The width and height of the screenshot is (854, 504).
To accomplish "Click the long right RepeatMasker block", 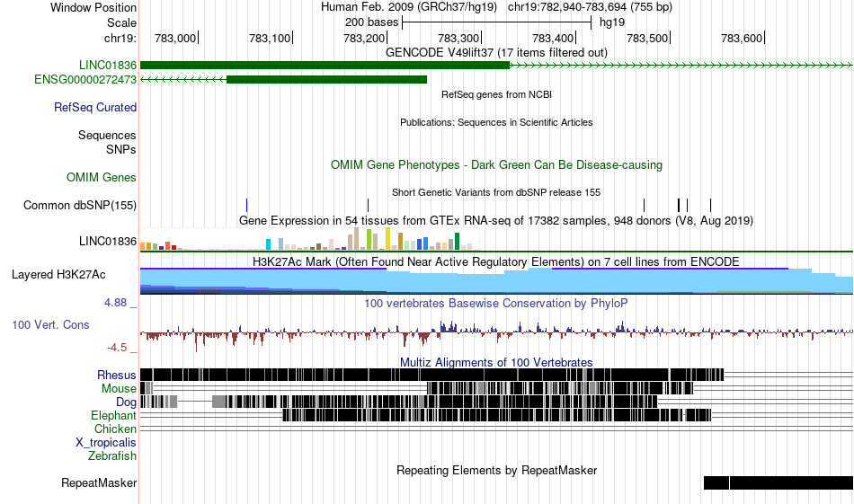I will click(791, 482).
